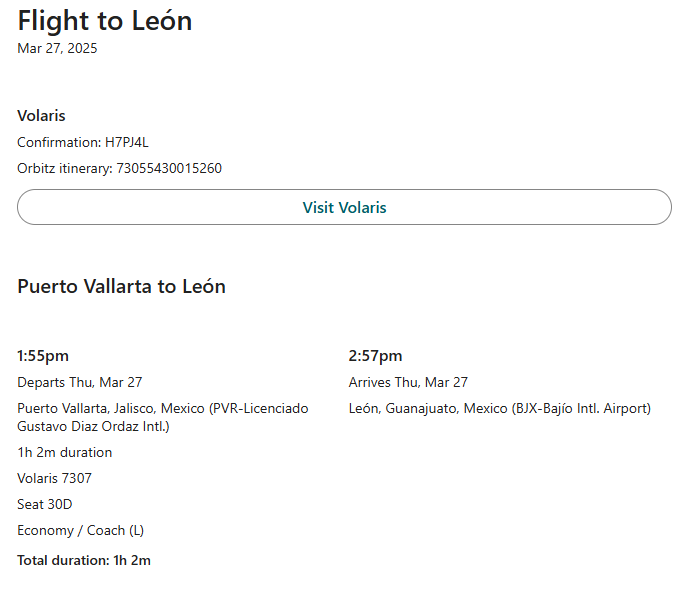The height and width of the screenshot is (610, 679).
Task: Click the Visit Volaris button
Action: coord(344,208)
